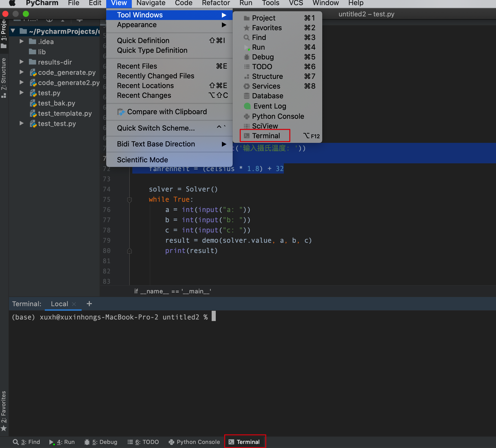This screenshot has width=496, height=448.
Task: Open Debug tool window from submenu
Action: click(277, 57)
